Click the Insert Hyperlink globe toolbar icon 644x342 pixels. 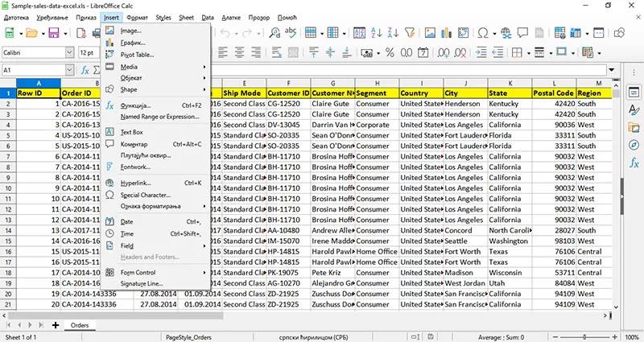click(506, 33)
